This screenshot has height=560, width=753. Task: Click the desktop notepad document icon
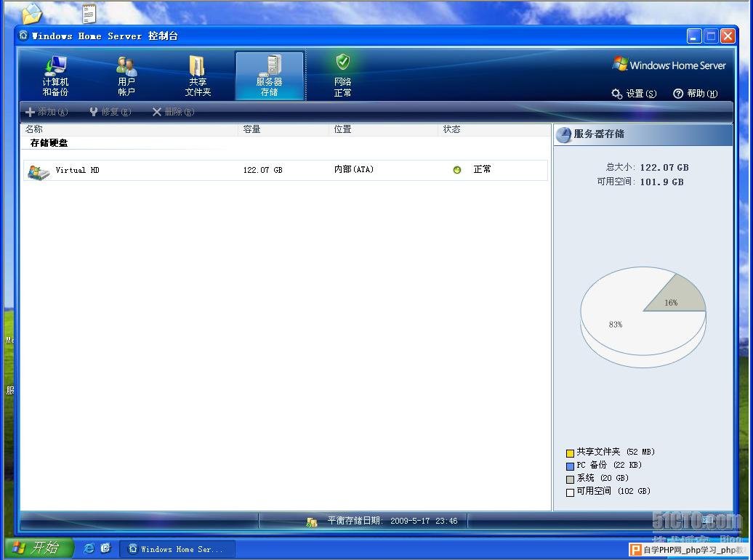click(x=89, y=13)
